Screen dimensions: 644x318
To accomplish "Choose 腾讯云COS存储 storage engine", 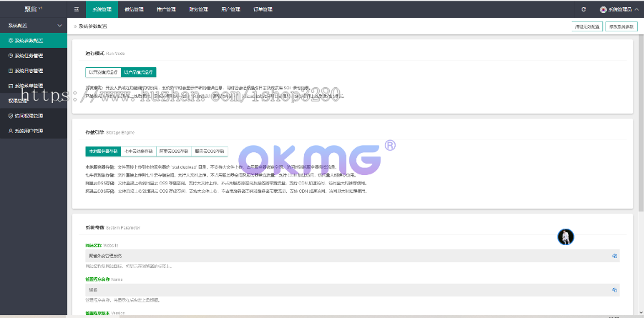I will 210,151.
